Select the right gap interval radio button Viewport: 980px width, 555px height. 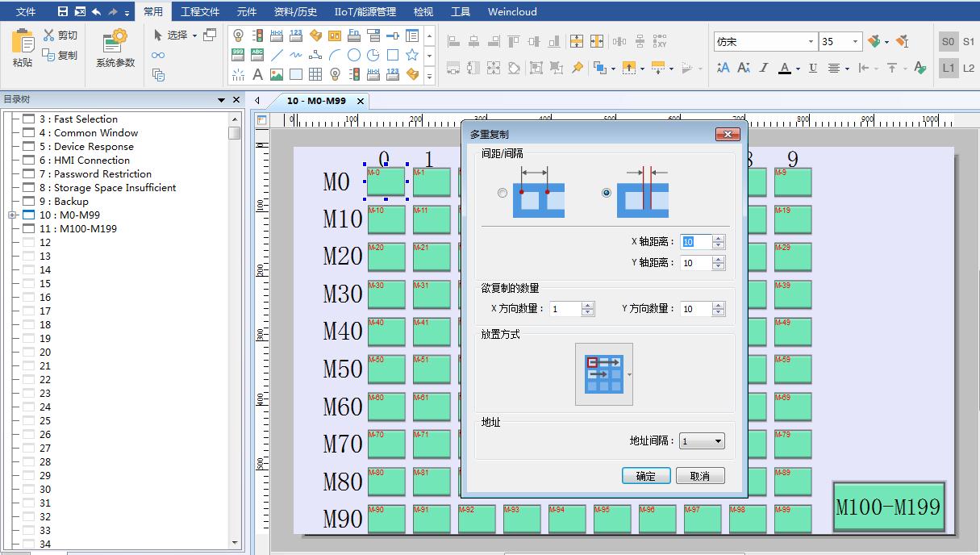tap(607, 193)
